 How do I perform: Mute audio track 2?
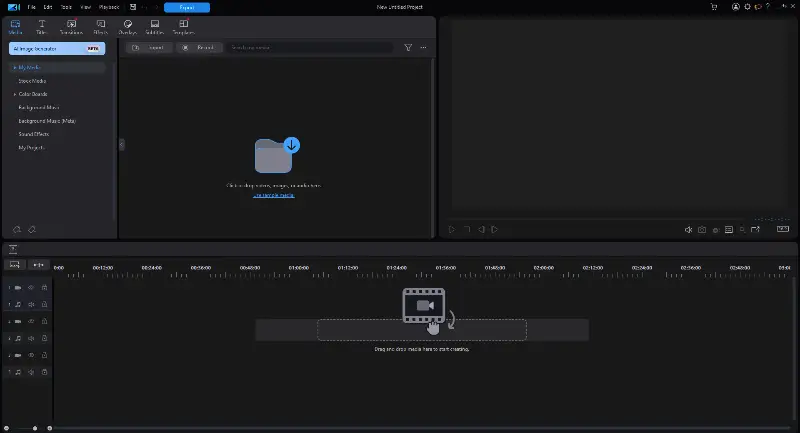point(31,338)
